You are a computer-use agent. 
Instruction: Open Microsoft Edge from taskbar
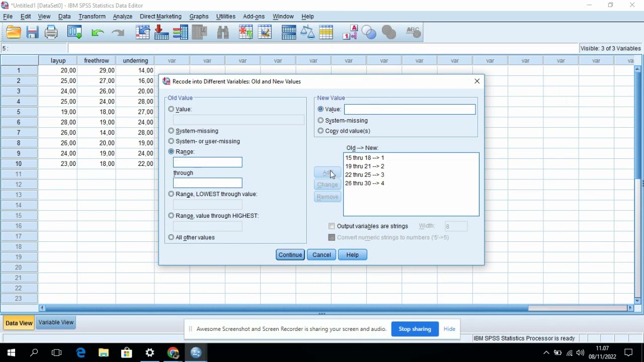click(x=80, y=353)
